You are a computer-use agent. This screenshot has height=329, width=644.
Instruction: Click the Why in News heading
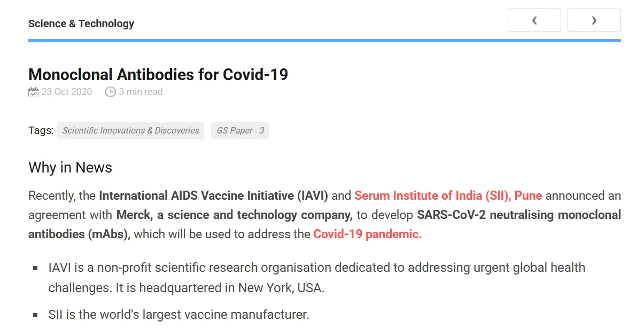tap(70, 167)
